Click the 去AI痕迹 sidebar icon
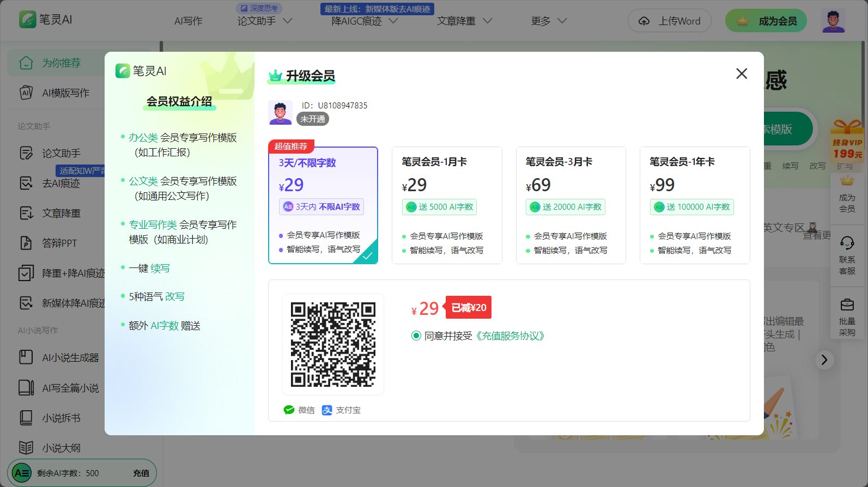 point(26,183)
